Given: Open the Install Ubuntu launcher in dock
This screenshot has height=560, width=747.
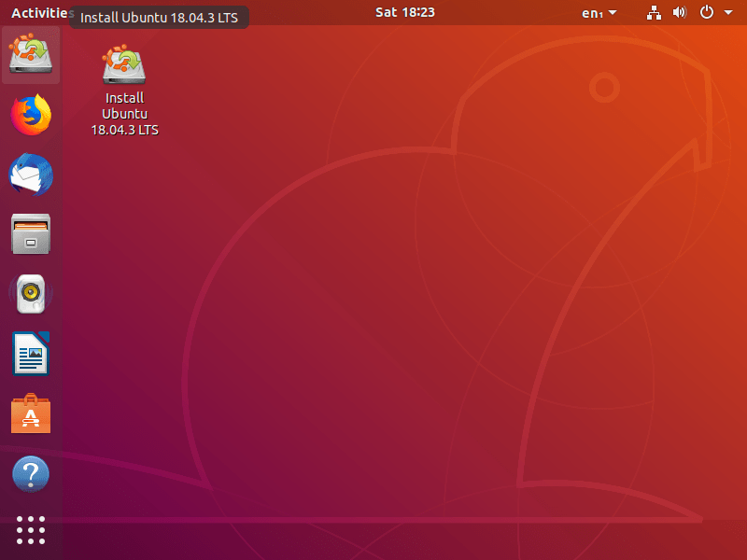Looking at the screenshot, I should pos(31,54).
